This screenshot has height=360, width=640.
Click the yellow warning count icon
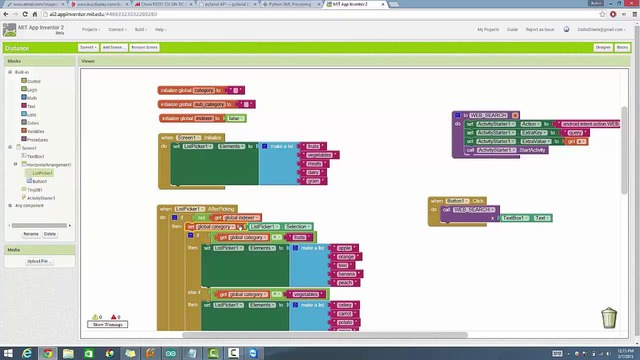[x=95, y=317]
